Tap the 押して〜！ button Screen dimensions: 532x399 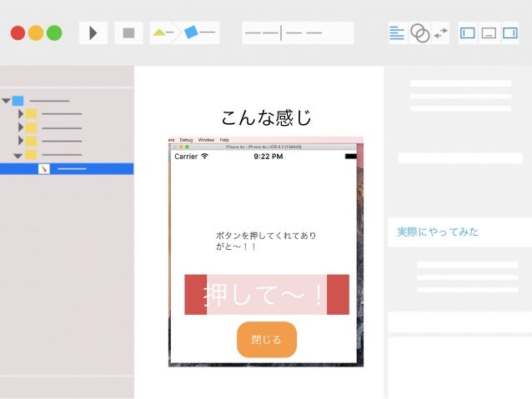pyautogui.click(x=267, y=295)
